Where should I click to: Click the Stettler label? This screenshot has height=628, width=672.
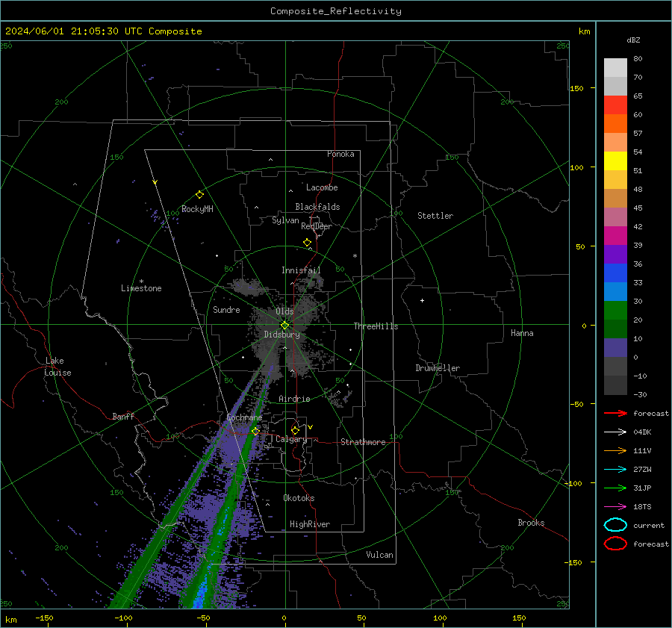pos(435,216)
